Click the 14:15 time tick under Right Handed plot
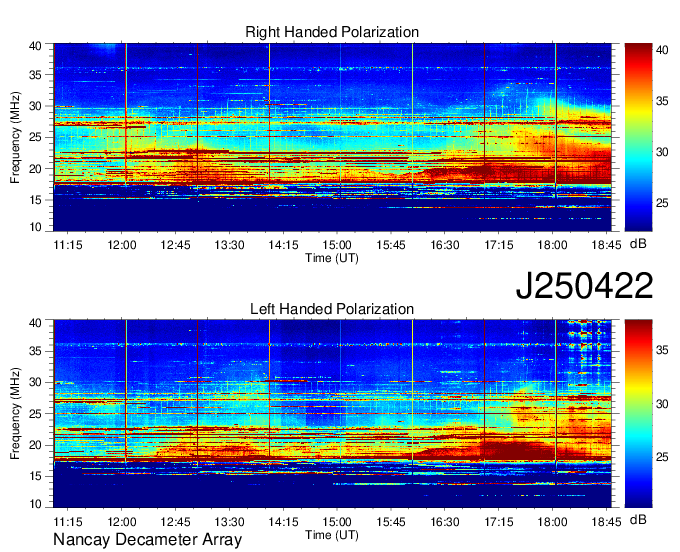The height and width of the screenshot is (552, 680). click(x=283, y=245)
